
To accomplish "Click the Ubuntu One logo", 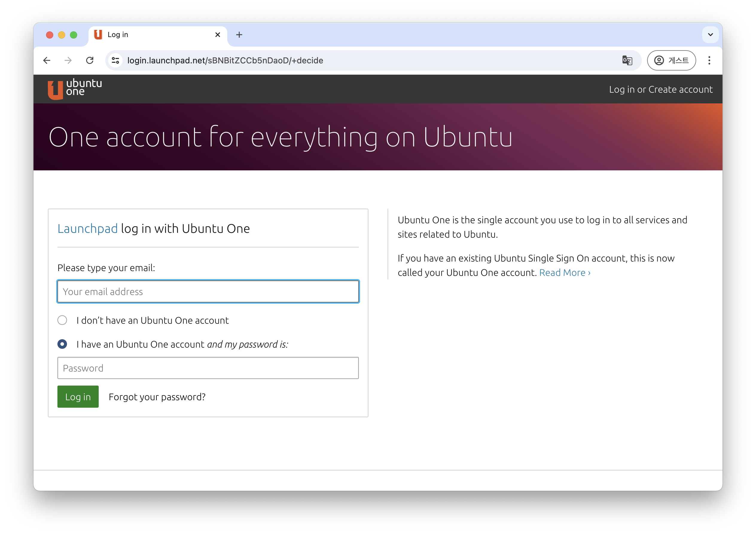I will pos(75,88).
